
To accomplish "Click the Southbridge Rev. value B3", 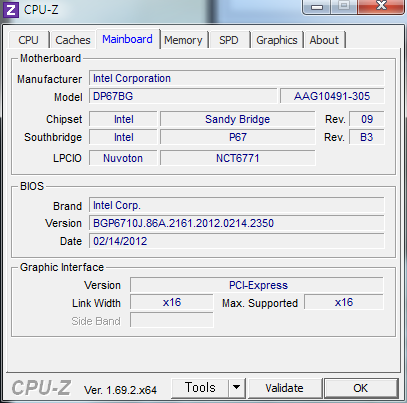I will click(367, 137).
